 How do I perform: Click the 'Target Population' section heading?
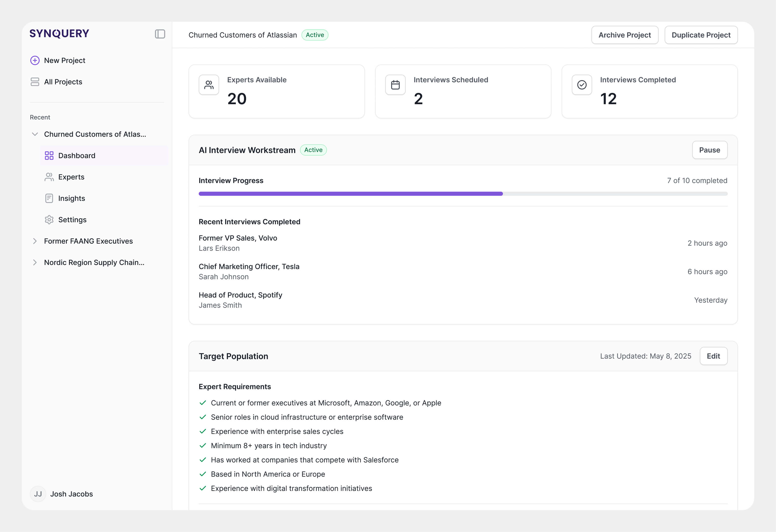[x=233, y=356]
